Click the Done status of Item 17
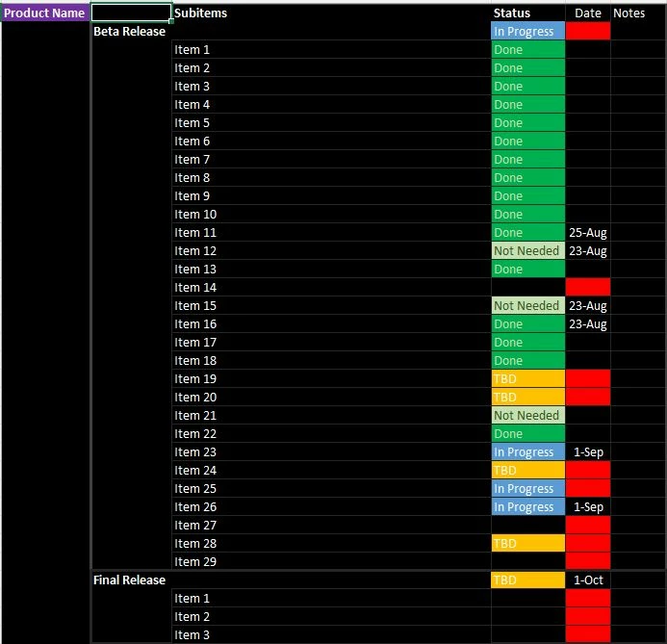The image size is (667, 644). click(x=527, y=343)
